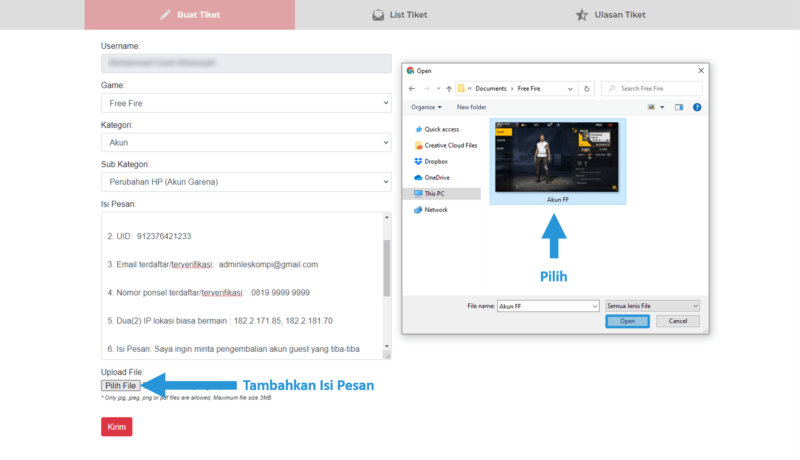This screenshot has width=800, height=460.
Task: Open the Ulasan Tiket tab
Action: [610, 15]
